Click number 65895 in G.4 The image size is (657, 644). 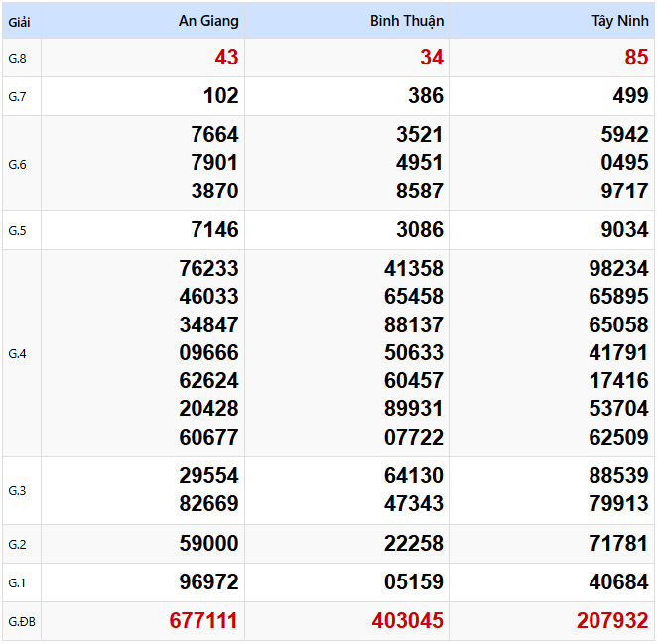pos(619,296)
